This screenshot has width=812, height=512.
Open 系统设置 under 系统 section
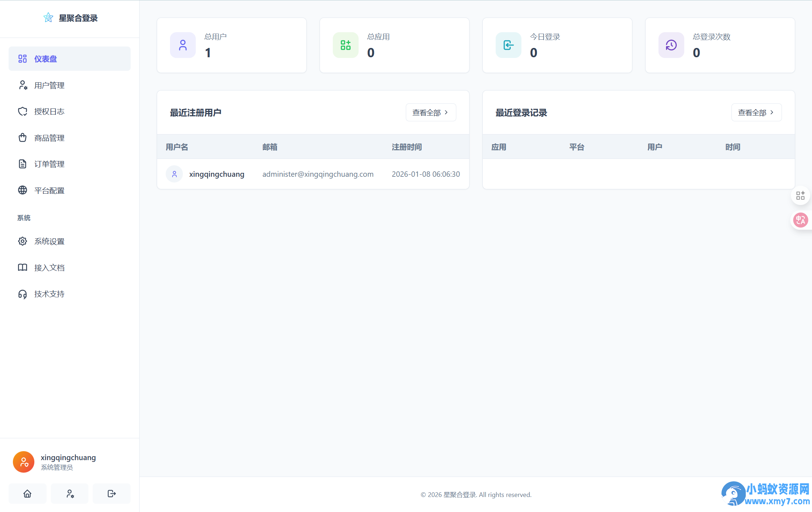tap(49, 241)
